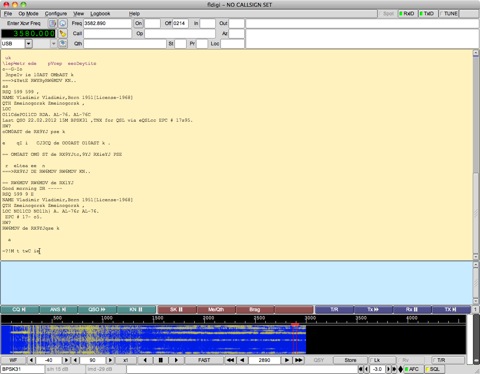Enable the Lk lock checkbox
480x374 pixels.
click(x=382, y=360)
